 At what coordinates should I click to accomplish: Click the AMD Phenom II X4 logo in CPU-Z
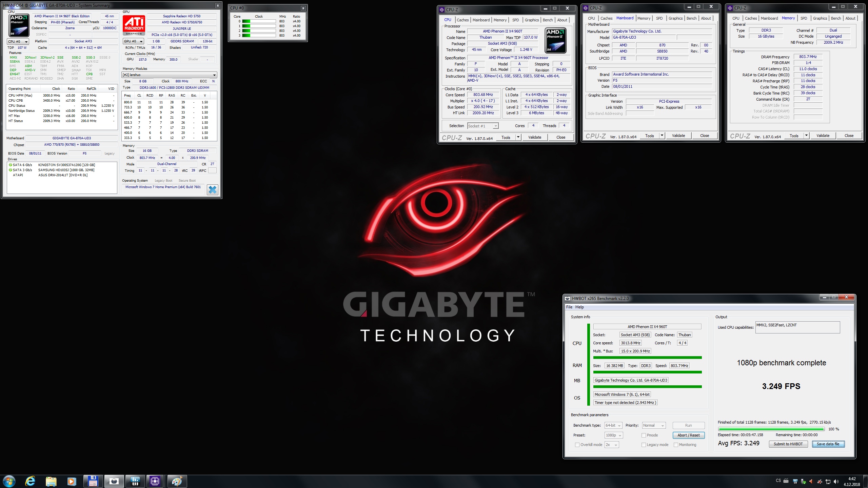point(556,40)
